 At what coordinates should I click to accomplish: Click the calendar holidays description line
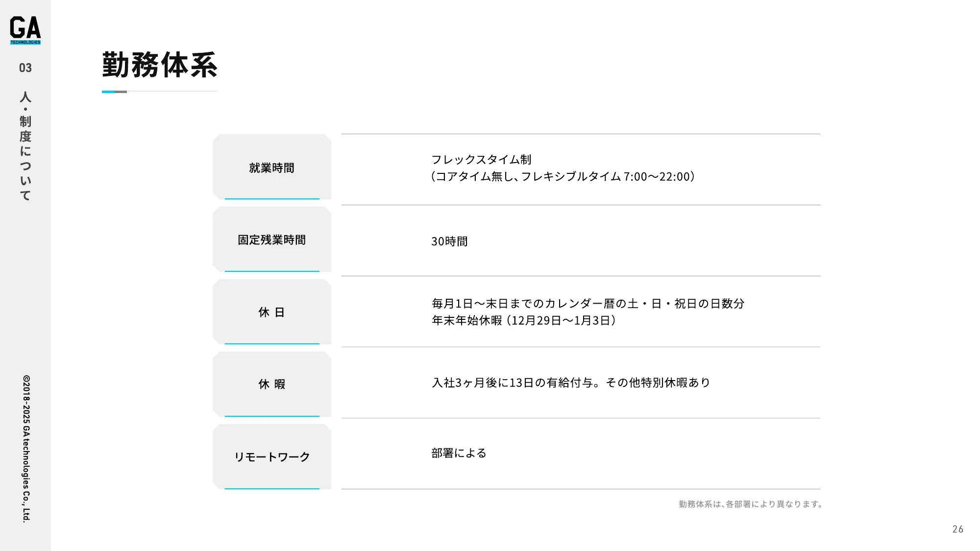588,304
